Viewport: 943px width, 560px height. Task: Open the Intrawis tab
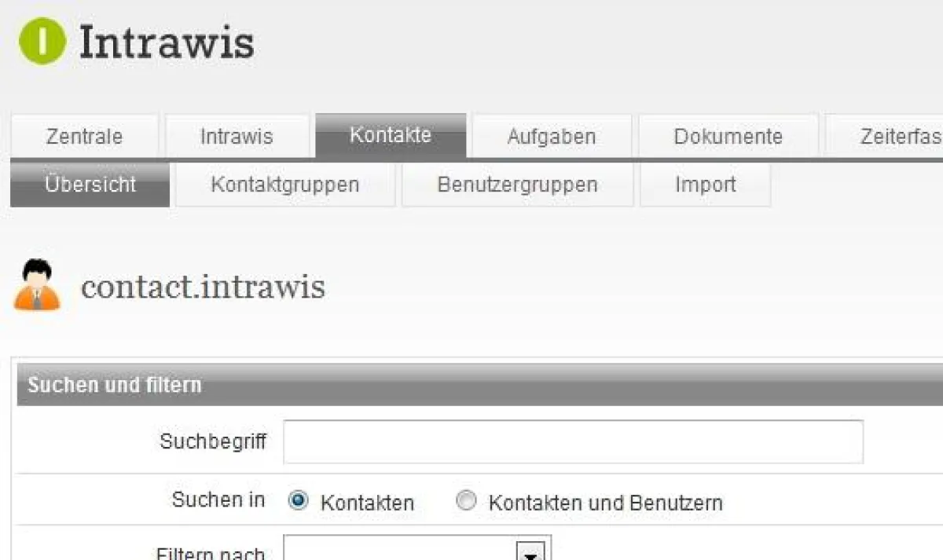(237, 136)
